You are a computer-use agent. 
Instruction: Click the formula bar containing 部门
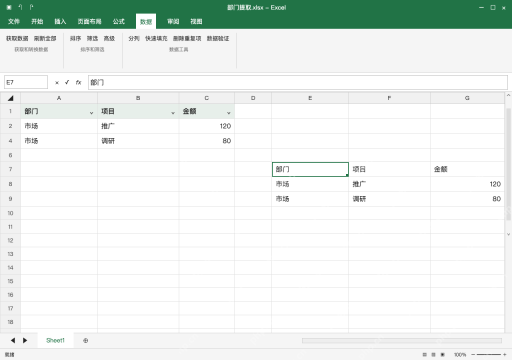click(x=298, y=82)
